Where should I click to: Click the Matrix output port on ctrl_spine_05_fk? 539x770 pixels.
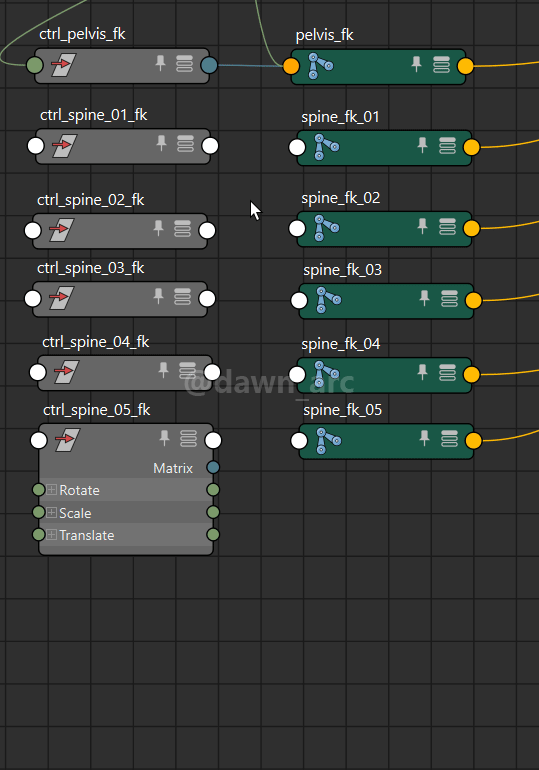[213, 467]
